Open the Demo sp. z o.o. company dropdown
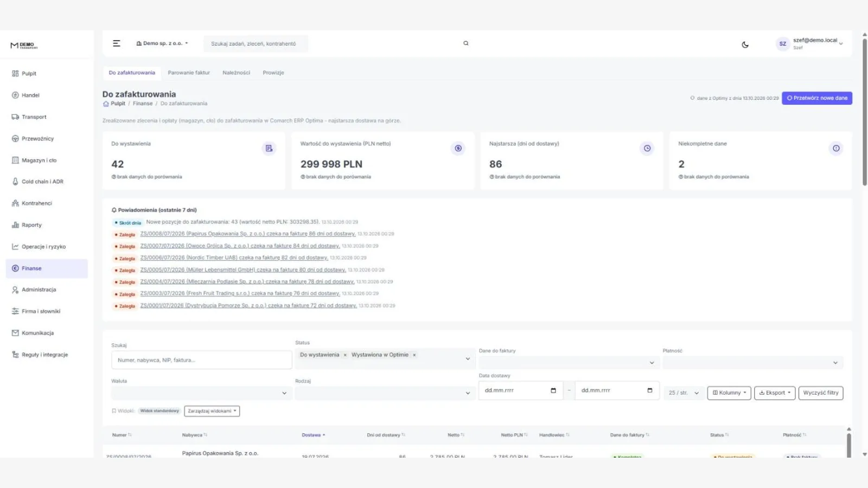868x488 pixels. coord(162,43)
